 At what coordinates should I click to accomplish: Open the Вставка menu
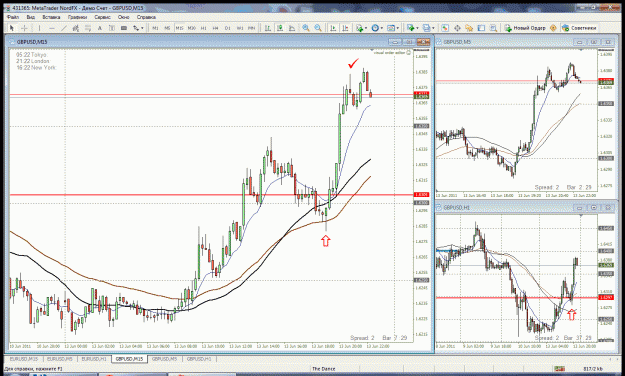click(51, 17)
